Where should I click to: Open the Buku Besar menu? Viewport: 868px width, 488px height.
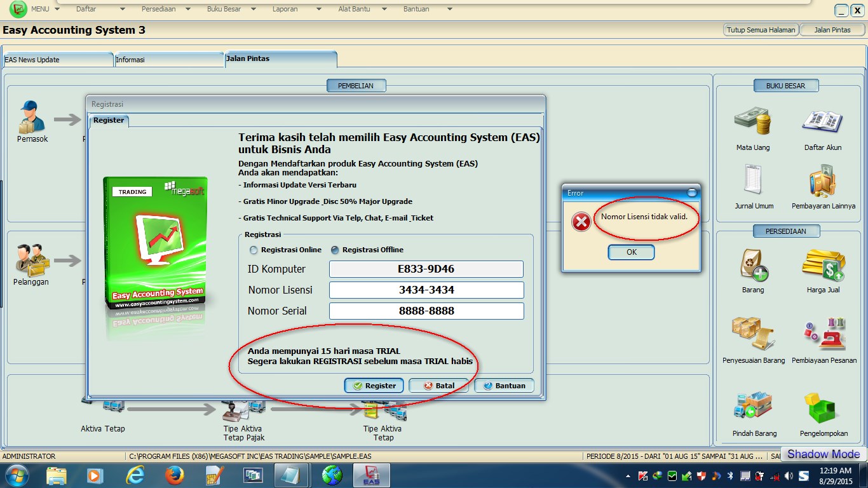point(224,10)
